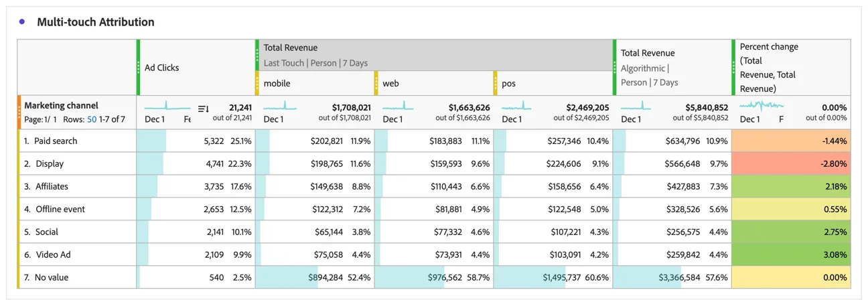This screenshot has width=868, height=300.
Task: Select the Marketing channel dimension header
Action: coord(61,106)
